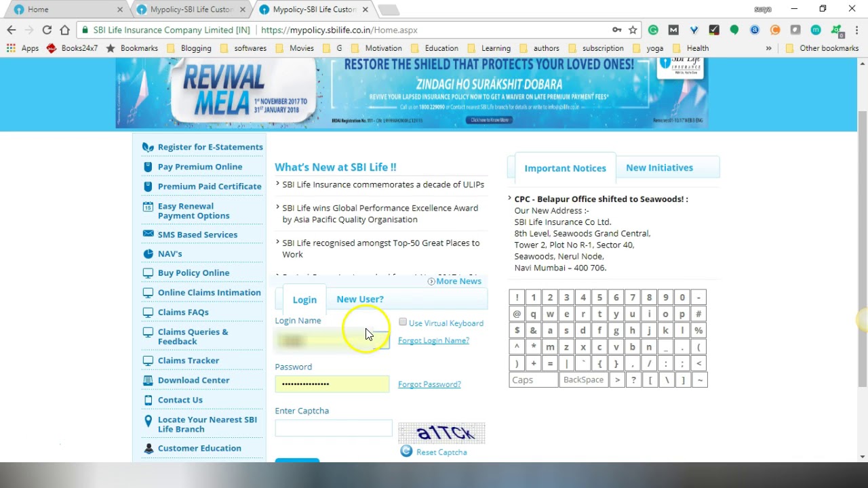Click the '%' key on virtual keyboard

tap(698, 330)
